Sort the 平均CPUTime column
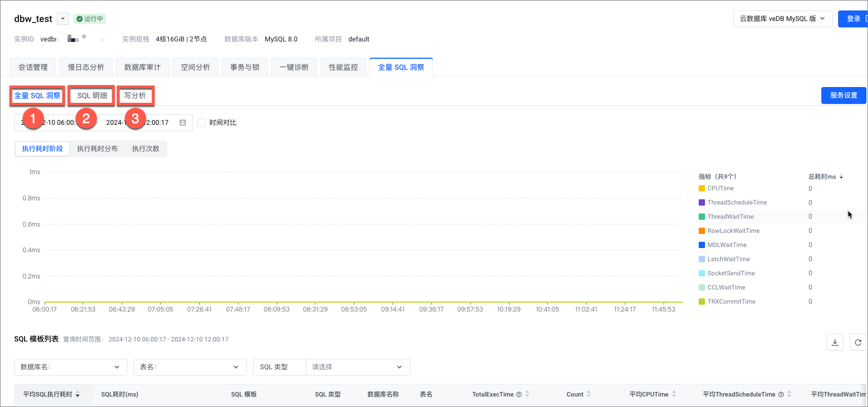868x407 pixels. coord(674,394)
